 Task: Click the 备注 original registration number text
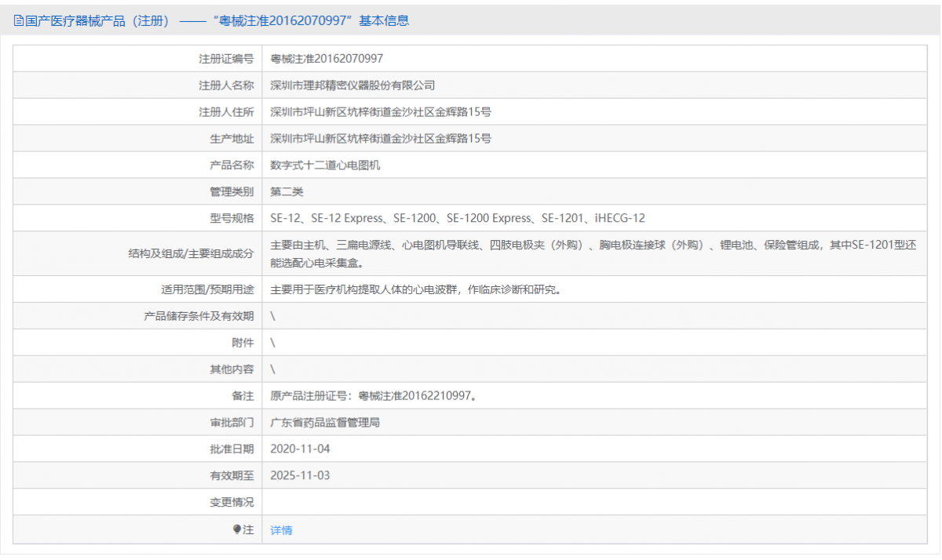tap(373, 396)
